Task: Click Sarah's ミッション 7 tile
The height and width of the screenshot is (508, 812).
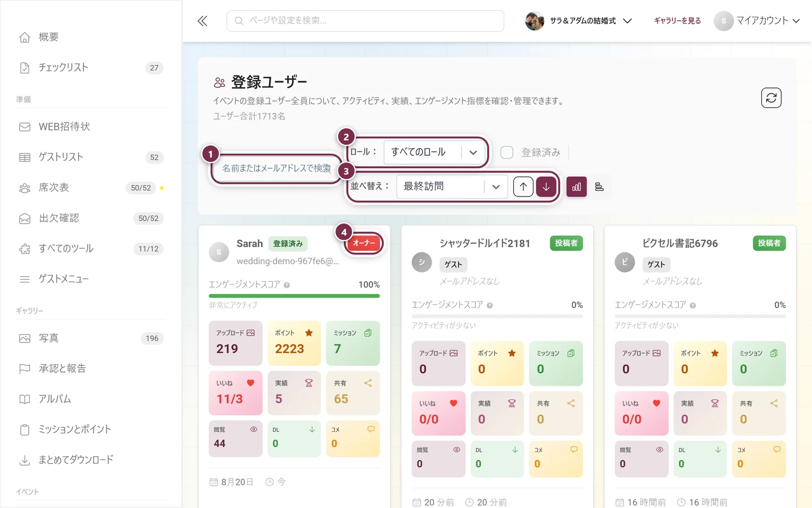Action: tap(353, 343)
